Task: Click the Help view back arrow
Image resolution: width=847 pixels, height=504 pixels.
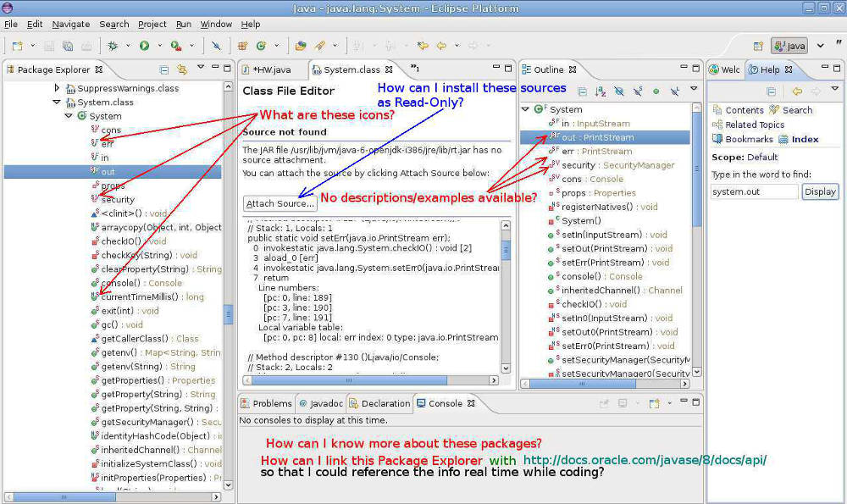Action: tap(797, 91)
